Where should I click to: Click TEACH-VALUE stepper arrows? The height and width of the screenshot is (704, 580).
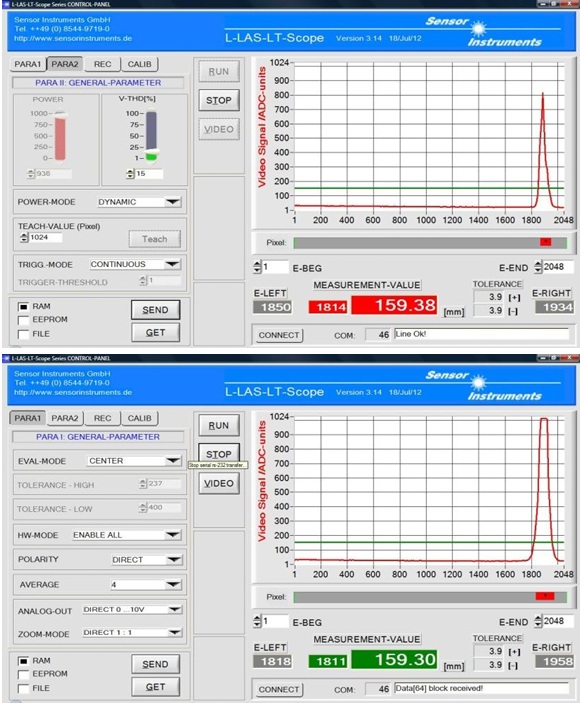tap(24, 238)
